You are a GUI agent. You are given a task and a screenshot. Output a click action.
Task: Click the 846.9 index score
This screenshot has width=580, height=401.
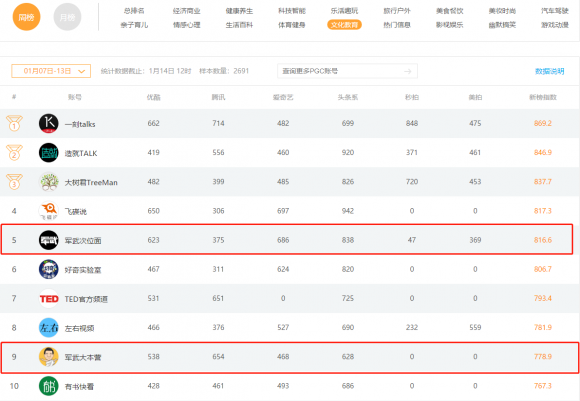[543, 152]
